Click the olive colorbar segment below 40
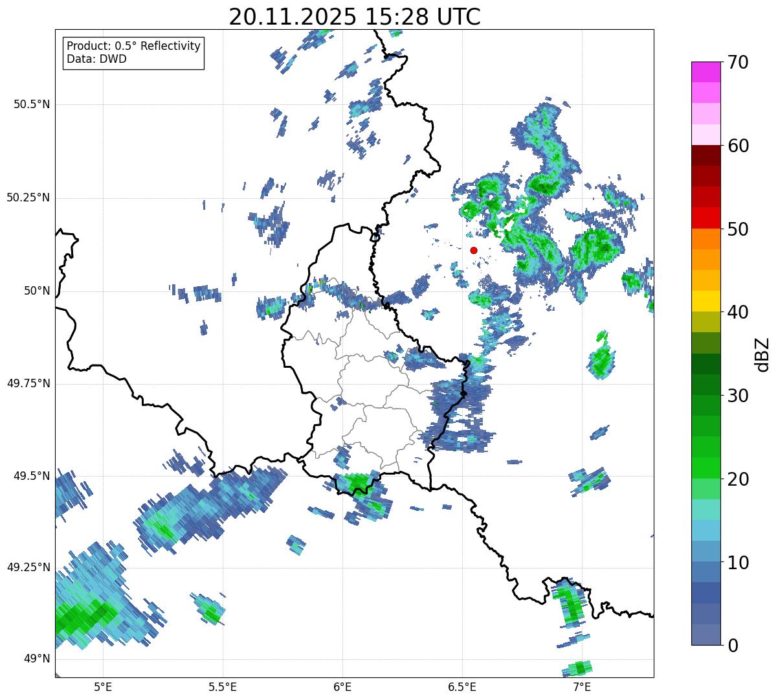 pyautogui.click(x=706, y=322)
